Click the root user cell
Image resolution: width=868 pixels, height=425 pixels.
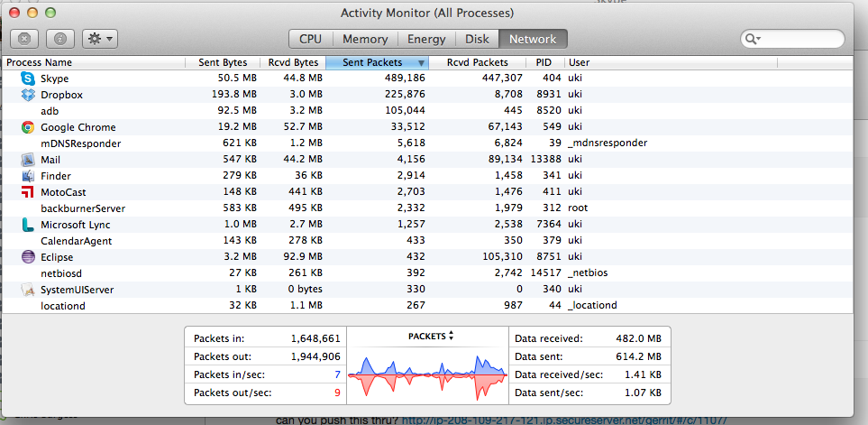click(x=578, y=208)
